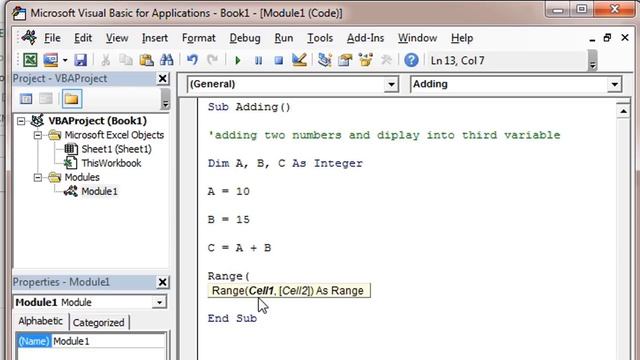640x360 pixels.
Task: Open the Tools menu
Action: (320, 38)
